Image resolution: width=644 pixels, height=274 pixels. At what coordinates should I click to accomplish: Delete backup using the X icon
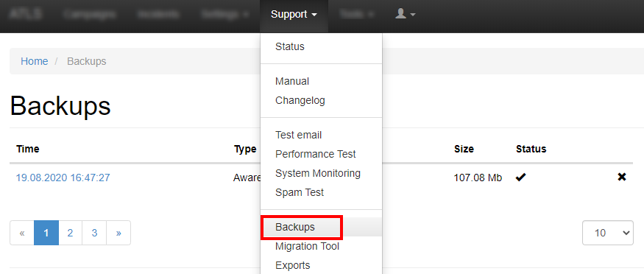622,178
